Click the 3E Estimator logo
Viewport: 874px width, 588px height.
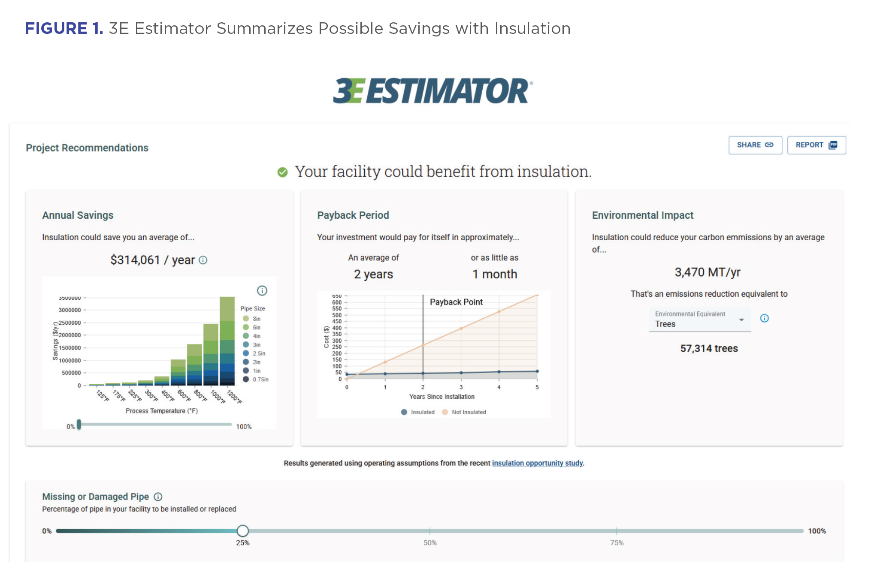433,90
